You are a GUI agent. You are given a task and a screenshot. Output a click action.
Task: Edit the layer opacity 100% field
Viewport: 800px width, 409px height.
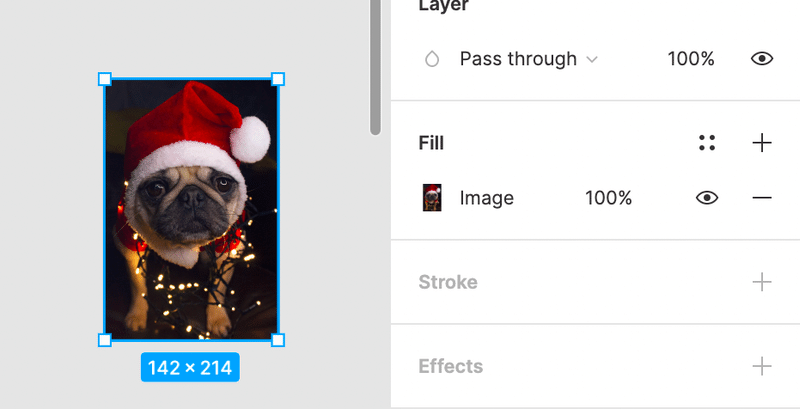pyautogui.click(x=691, y=59)
